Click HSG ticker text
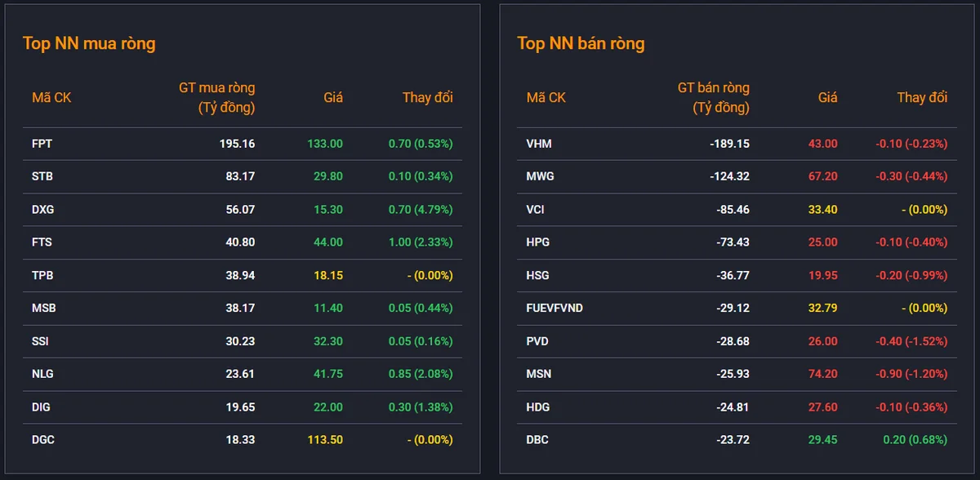This screenshot has height=480, width=980. click(538, 276)
